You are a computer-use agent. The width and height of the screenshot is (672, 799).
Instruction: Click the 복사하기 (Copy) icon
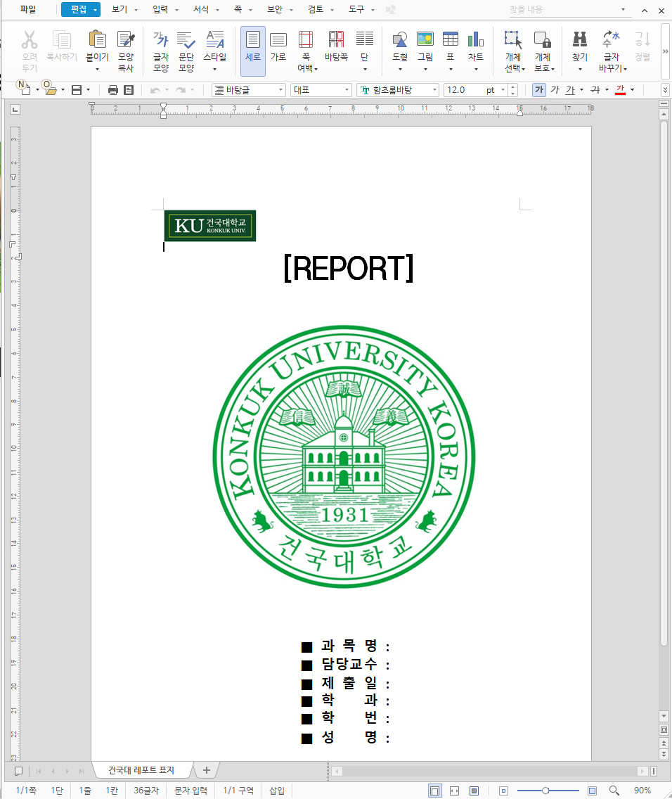click(x=62, y=40)
